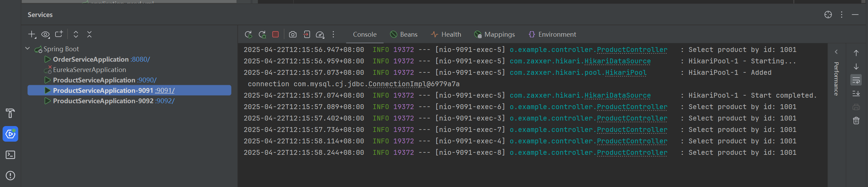The height and width of the screenshot is (187, 868).
Task: Click the Services locate target icon
Action: [x=828, y=15]
